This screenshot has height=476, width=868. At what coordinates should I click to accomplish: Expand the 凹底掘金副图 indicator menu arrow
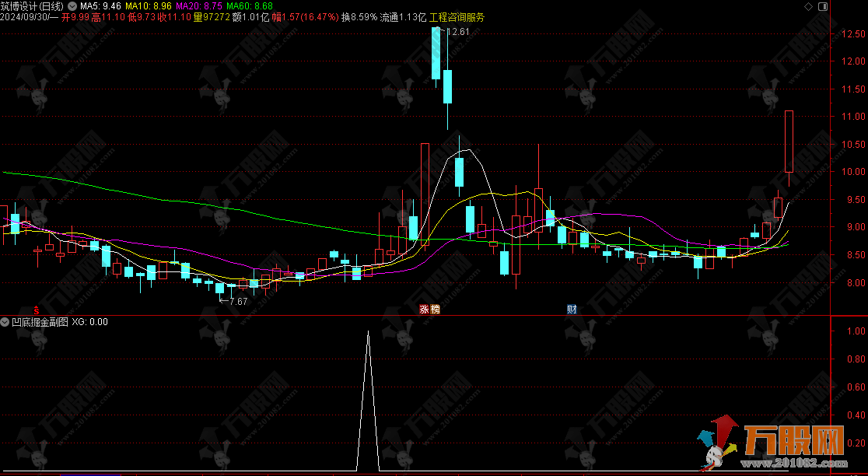click(x=5, y=321)
